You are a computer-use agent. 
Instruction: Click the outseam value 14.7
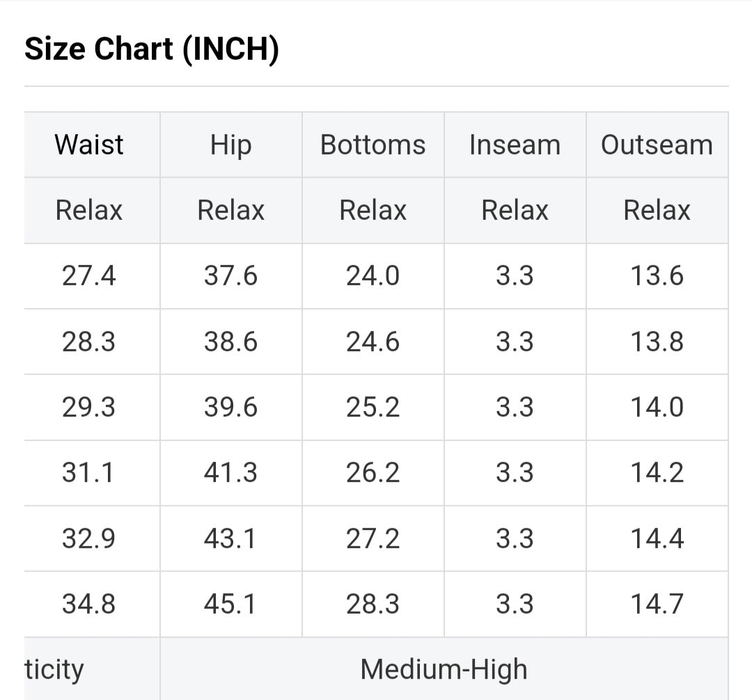tap(657, 604)
